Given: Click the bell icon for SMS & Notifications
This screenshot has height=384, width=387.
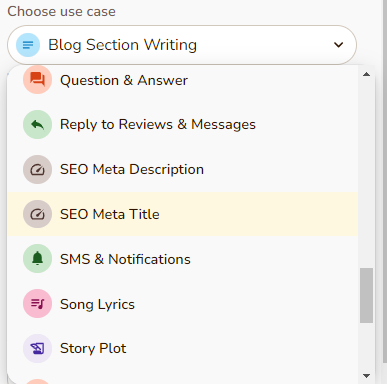Looking at the screenshot, I should point(37,259).
